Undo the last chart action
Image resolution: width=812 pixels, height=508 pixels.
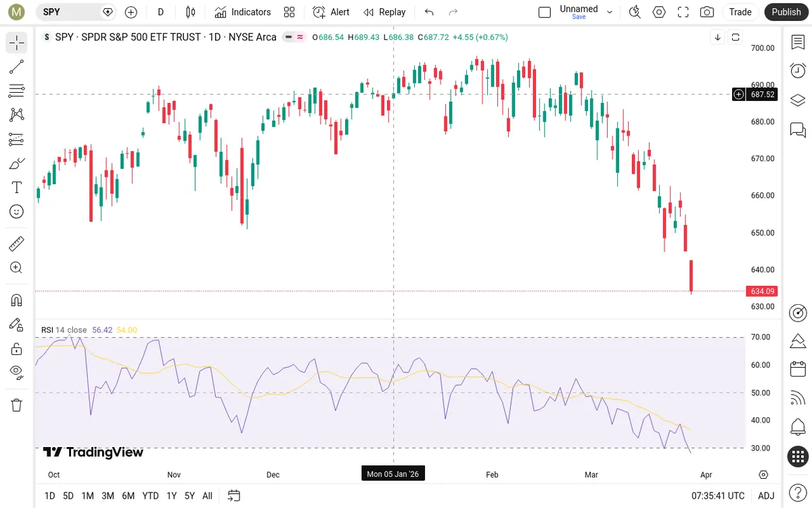(x=429, y=12)
